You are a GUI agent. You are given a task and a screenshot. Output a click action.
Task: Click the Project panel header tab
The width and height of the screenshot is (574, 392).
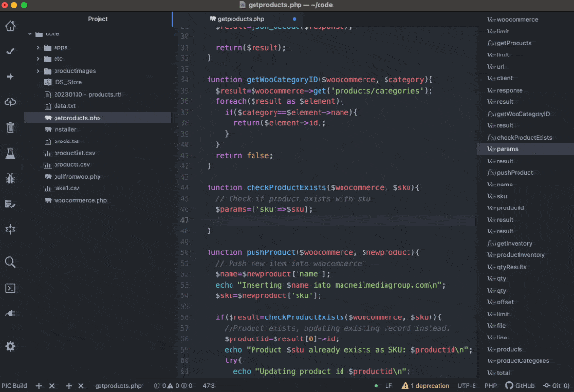tap(98, 19)
